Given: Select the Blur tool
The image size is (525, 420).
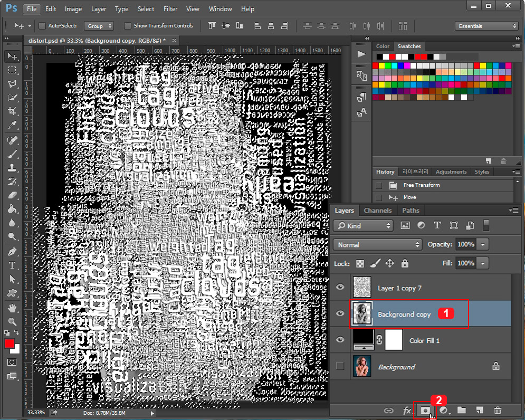Looking at the screenshot, I should [12, 223].
